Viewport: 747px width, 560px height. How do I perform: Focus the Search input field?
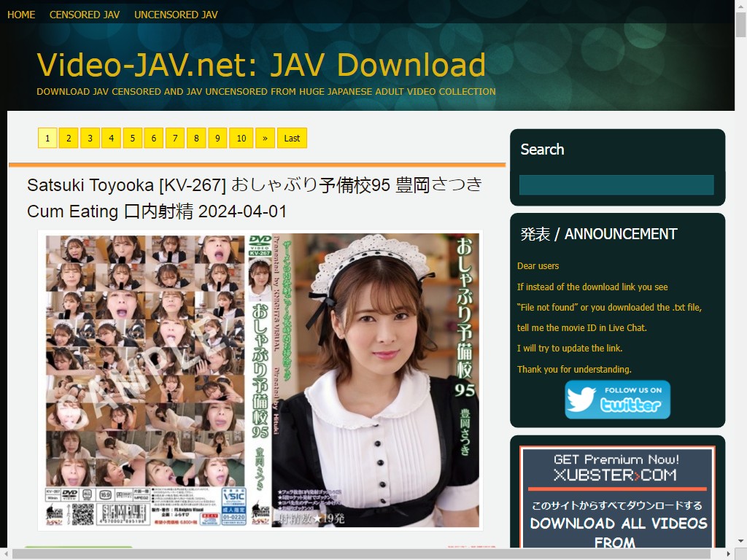pyautogui.click(x=616, y=184)
